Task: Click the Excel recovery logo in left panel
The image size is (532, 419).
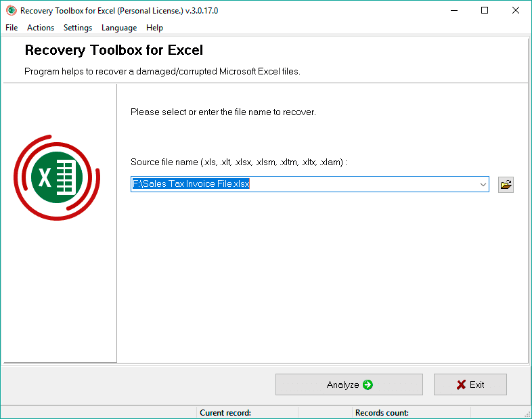Action: point(57,177)
